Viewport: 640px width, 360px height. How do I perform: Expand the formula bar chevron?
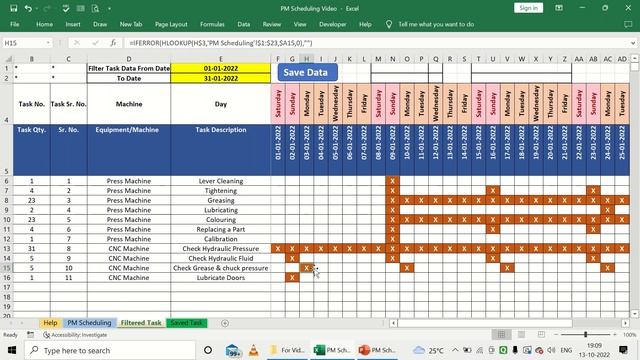[633, 43]
